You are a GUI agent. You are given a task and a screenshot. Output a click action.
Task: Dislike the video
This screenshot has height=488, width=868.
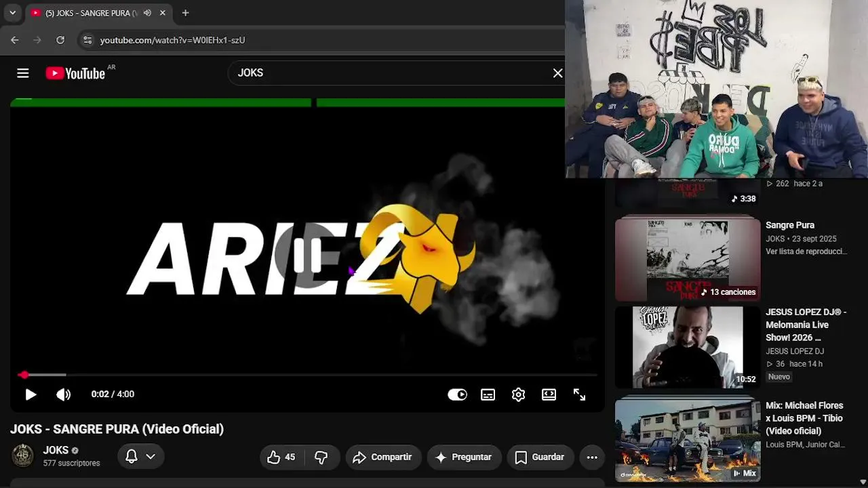321,457
